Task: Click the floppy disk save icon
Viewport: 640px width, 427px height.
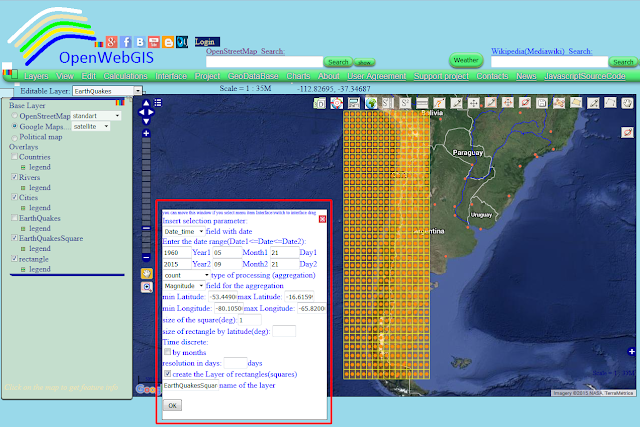Action: (x=542, y=103)
